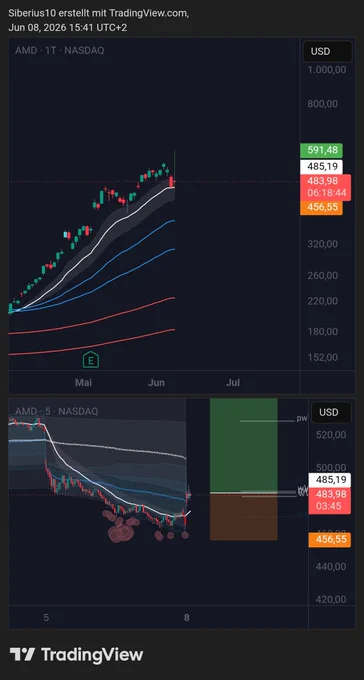Click the Siberius10 erstellt mit TradingView.com caption
Image resolution: width=364 pixels, height=680 pixels.
98,13
